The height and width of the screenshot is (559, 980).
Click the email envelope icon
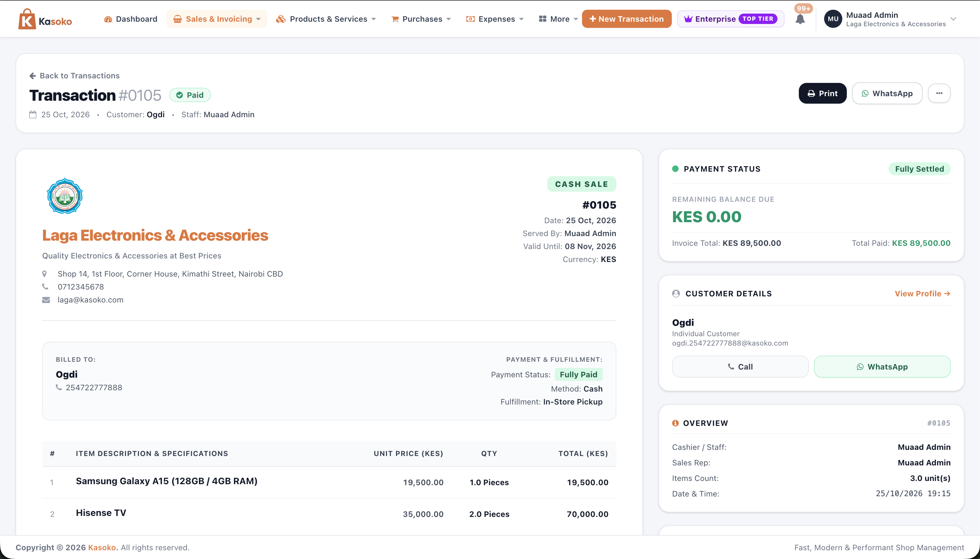pyautogui.click(x=46, y=300)
